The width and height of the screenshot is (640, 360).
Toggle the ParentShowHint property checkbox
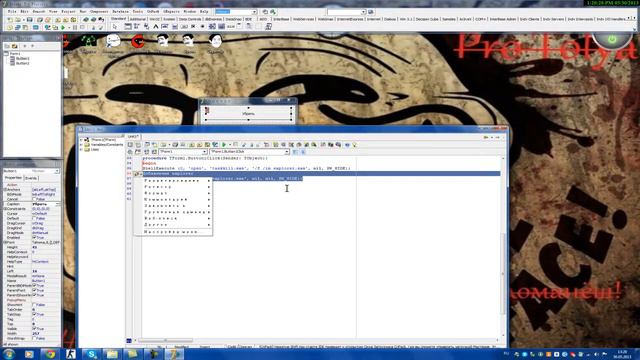click(x=34, y=295)
